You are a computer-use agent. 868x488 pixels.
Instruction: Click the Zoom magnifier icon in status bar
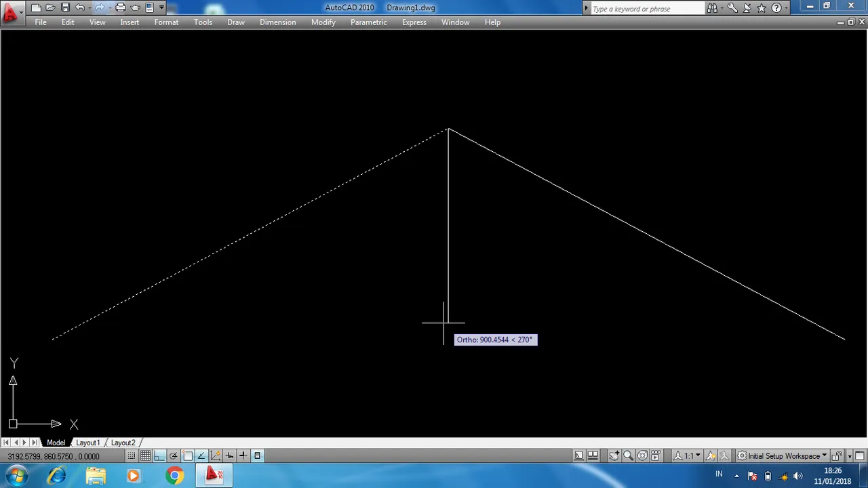[628, 456]
